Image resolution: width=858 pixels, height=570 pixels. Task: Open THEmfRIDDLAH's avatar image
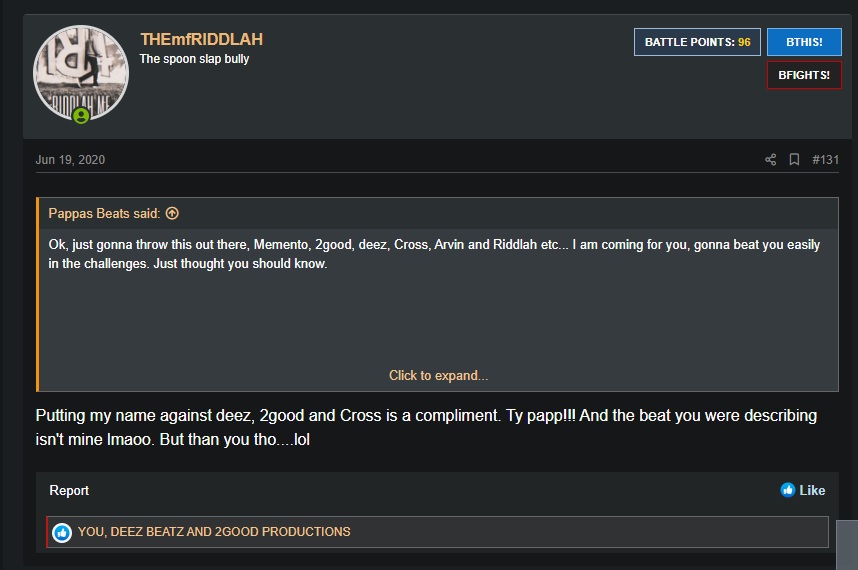click(x=81, y=73)
